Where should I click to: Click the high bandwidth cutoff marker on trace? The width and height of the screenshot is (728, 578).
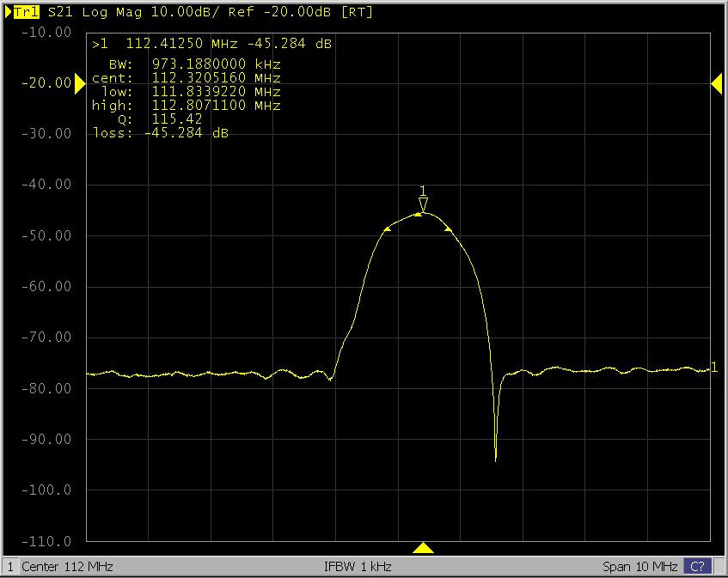pyautogui.click(x=448, y=228)
